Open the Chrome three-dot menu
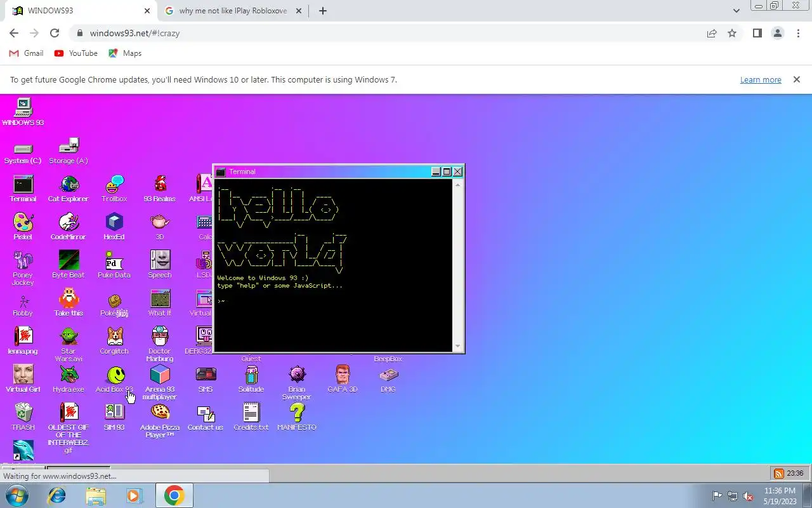This screenshot has width=812, height=508. pos(798,33)
